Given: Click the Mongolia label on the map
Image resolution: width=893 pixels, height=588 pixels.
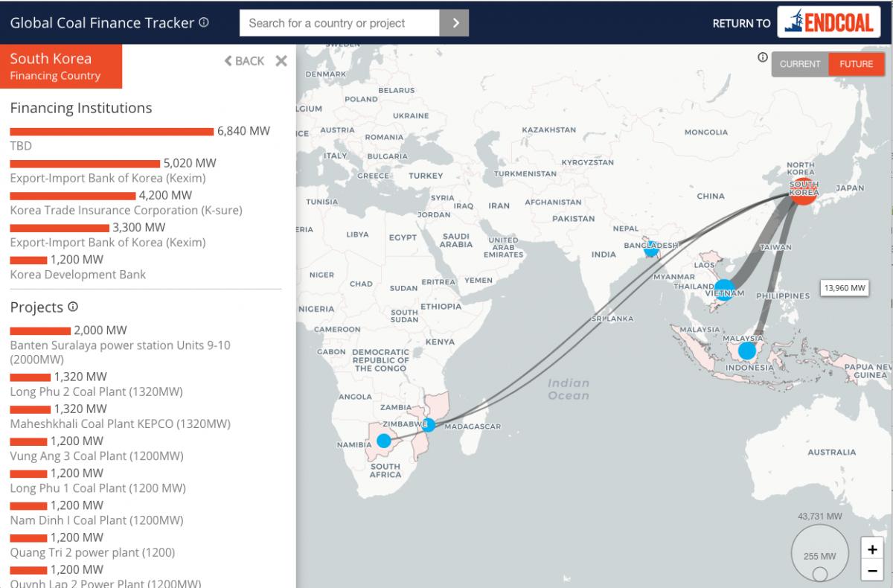Looking at the screenshot, I should coord(706,132).
